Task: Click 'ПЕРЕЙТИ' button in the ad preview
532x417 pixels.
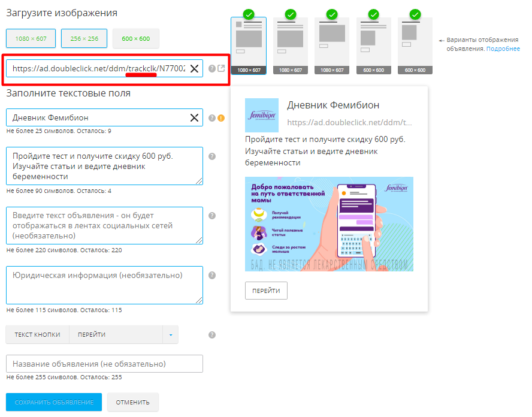Action: 267,291
